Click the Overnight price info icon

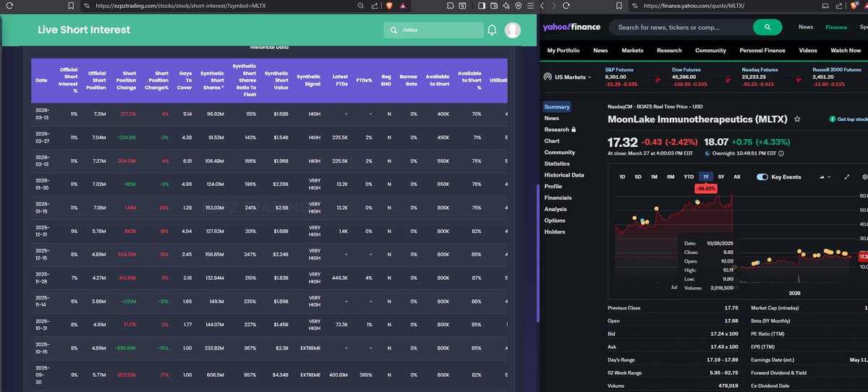[x=781, y=153]
